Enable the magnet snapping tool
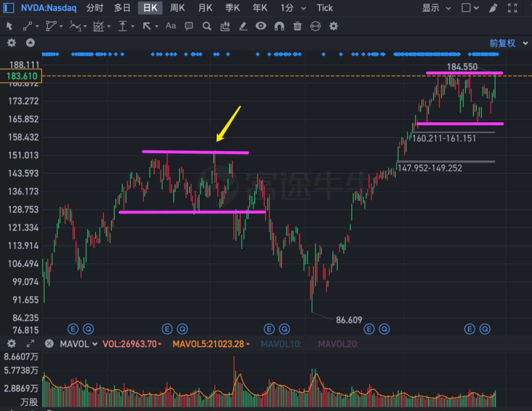The image size is (532, 411). (279, 26)
